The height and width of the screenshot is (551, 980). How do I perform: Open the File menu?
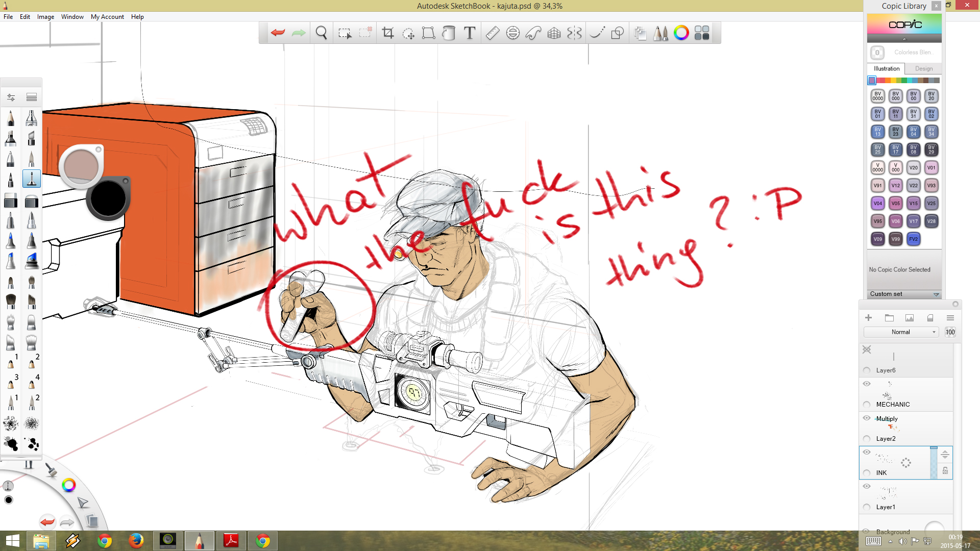coord(8,17)
